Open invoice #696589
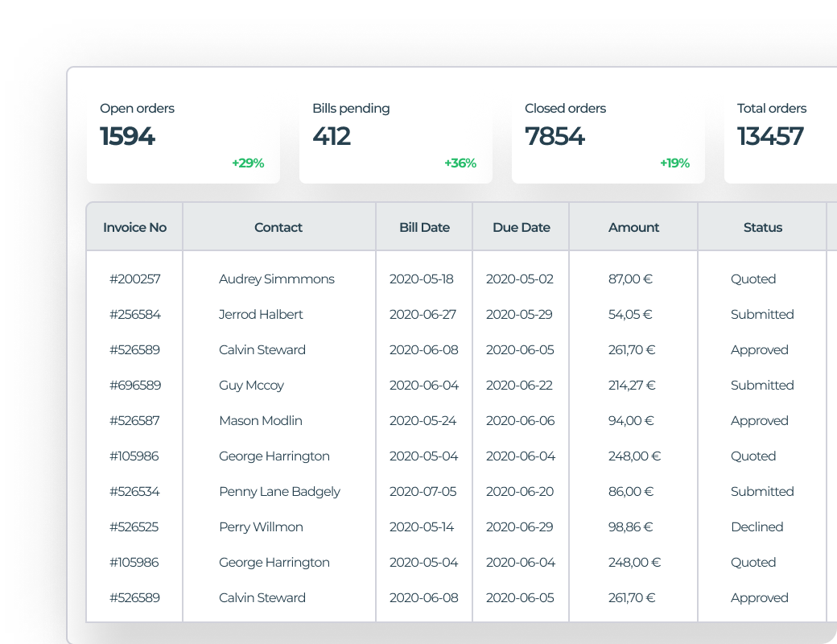 [x=135, y=385]
